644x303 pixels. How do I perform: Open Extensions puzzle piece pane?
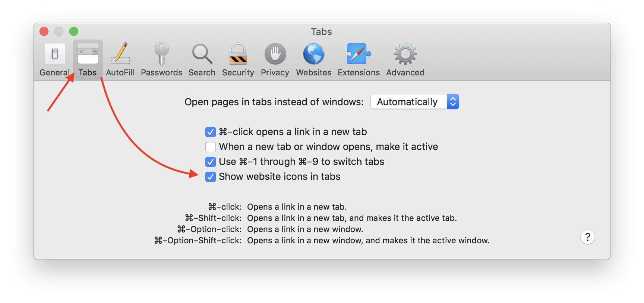click(x=359, y=54)
